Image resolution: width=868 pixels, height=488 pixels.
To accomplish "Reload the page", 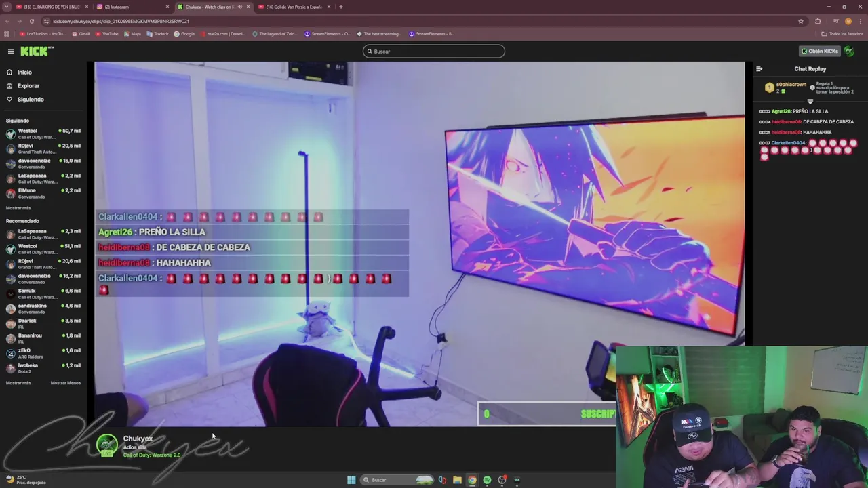I will click(x=32, y=21).
